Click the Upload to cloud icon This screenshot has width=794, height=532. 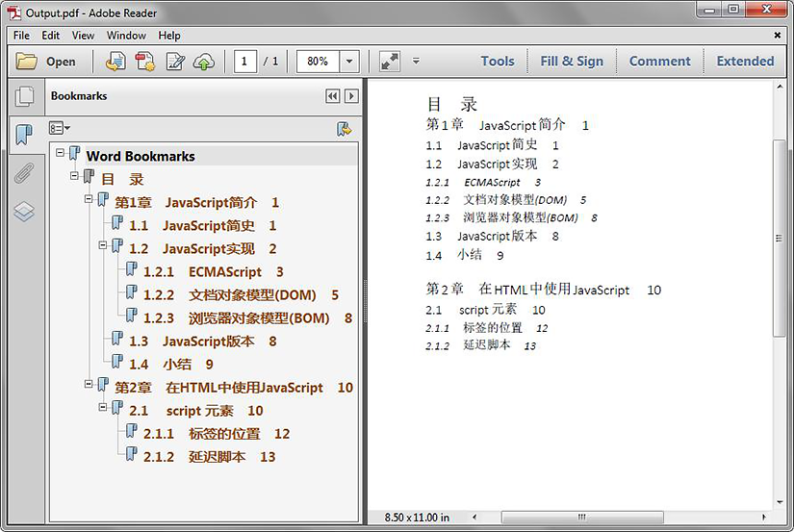204,62
